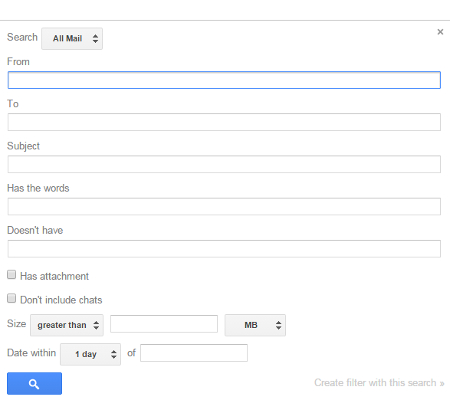Open the 1 day date range dropdown
Image resolution: width=450 pixels, height=400 pixels.
(91, 354)
